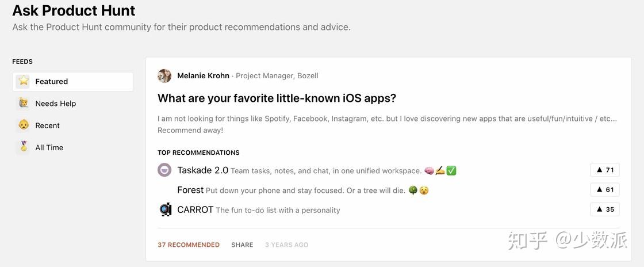The width and height of the screenshot is (644, 267).
Task: Click the Share button
Action: (x=242, y=245)
